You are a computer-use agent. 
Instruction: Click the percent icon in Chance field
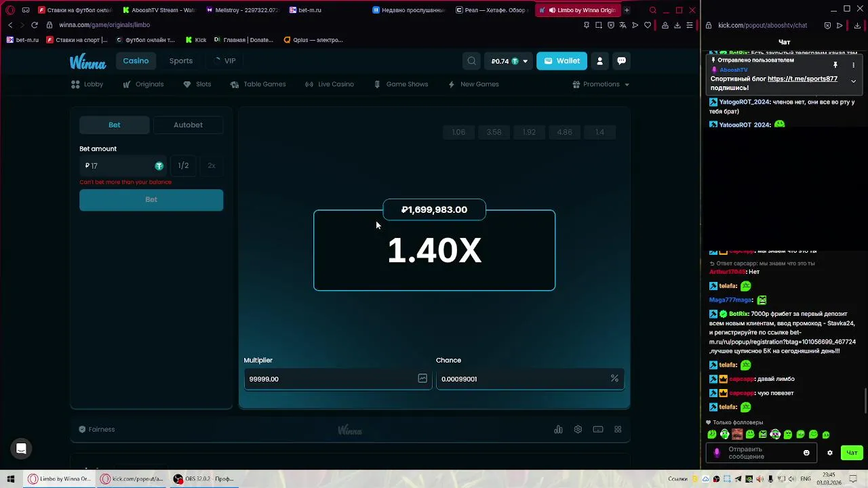coord(614,378)
